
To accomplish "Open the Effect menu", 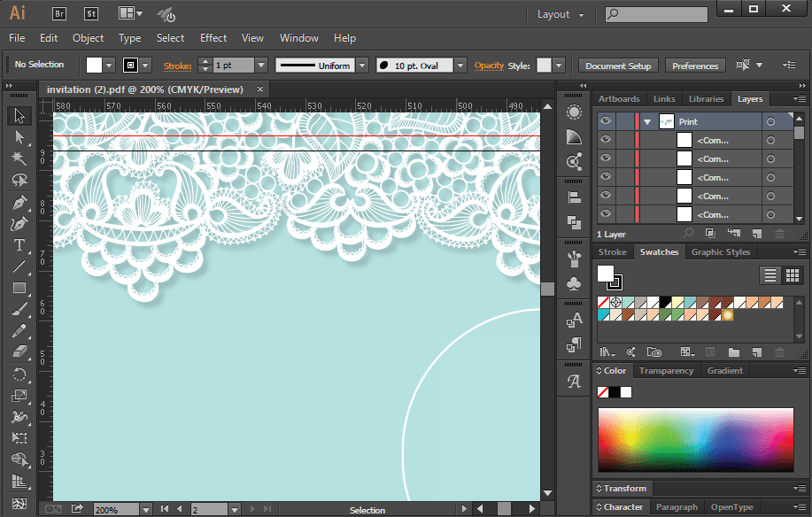I will [x=213, y=38].
